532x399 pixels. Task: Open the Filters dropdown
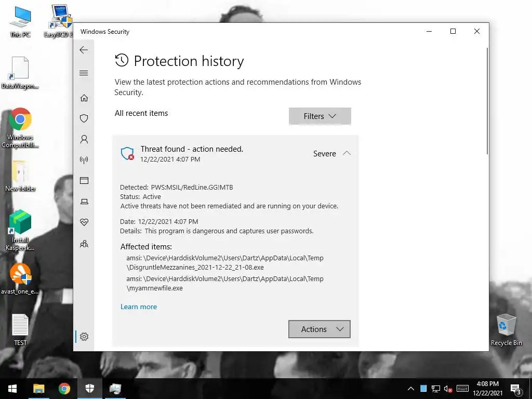320,116
